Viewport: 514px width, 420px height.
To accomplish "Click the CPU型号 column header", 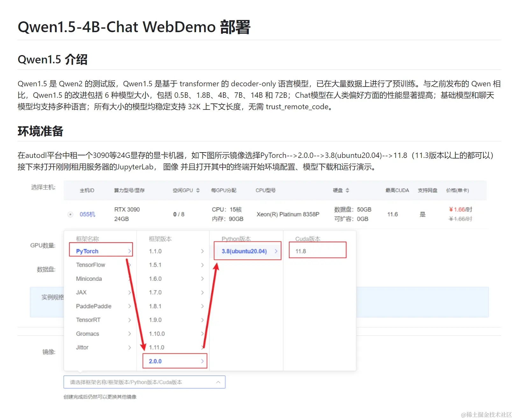I will 266,190.
